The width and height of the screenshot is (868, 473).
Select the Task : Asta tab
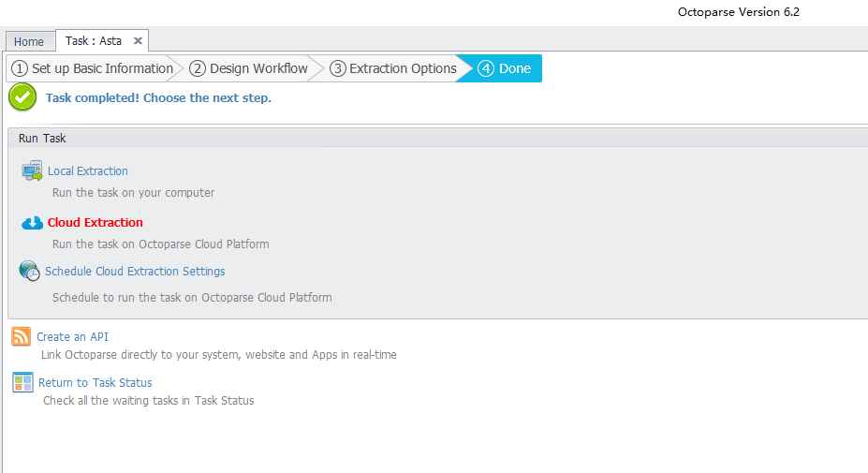[93, 41]
